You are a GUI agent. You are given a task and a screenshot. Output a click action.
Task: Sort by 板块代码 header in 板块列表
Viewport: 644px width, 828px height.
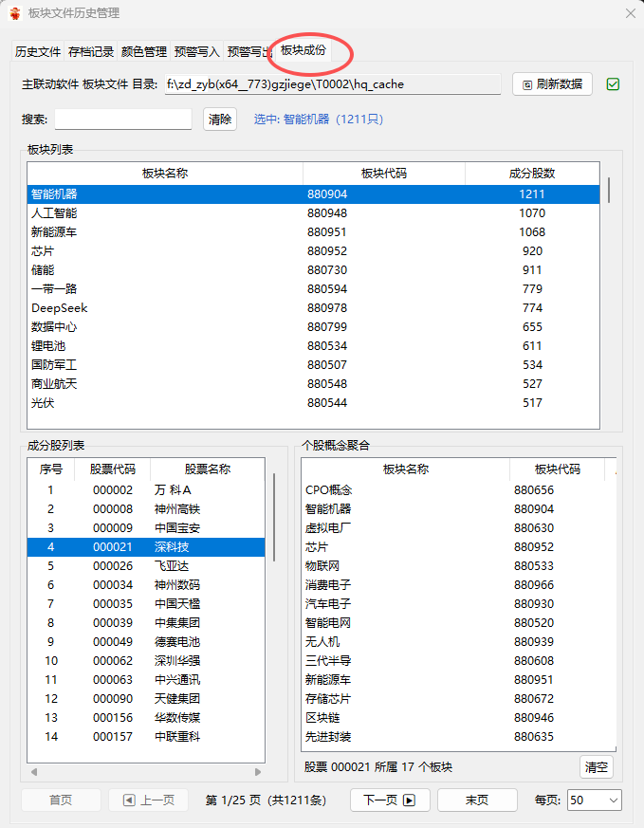pos(384,174)
